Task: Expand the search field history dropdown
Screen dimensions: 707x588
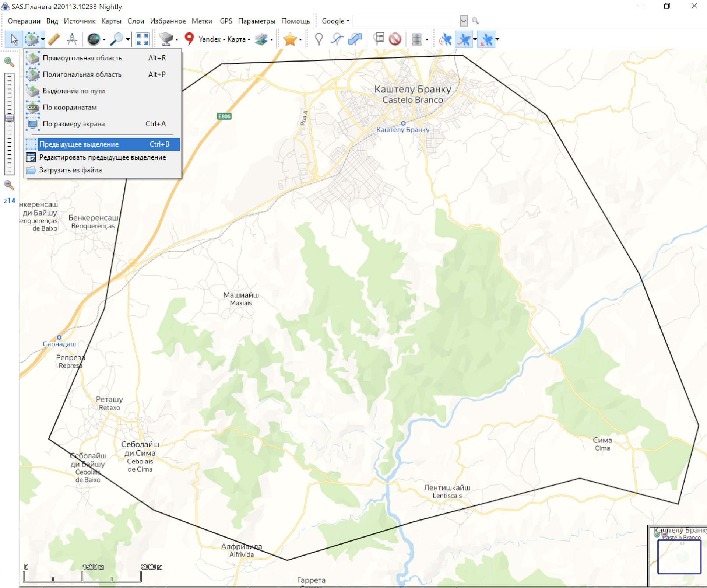Action: (464, 21)
